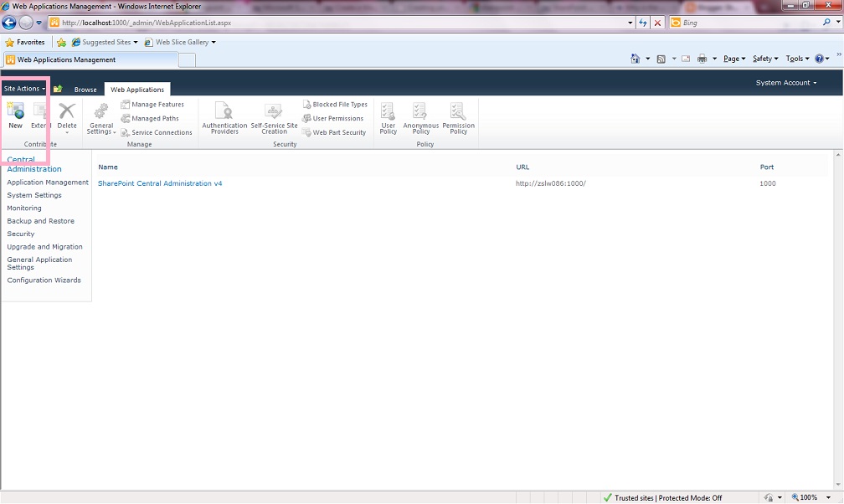Open Authentication Providers settings
The width and height of the screenshot is (844, 504).
tap(224, 117)
